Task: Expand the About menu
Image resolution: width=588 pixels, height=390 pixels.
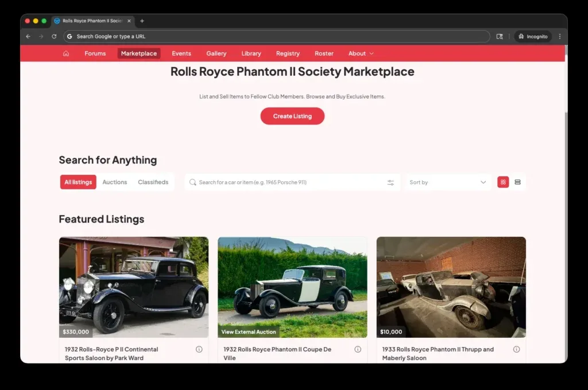Action: tap(361, 53)
